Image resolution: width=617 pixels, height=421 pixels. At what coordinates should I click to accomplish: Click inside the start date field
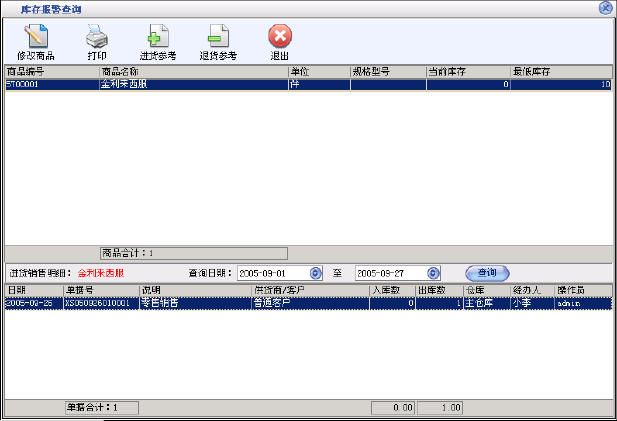[272, 272]
